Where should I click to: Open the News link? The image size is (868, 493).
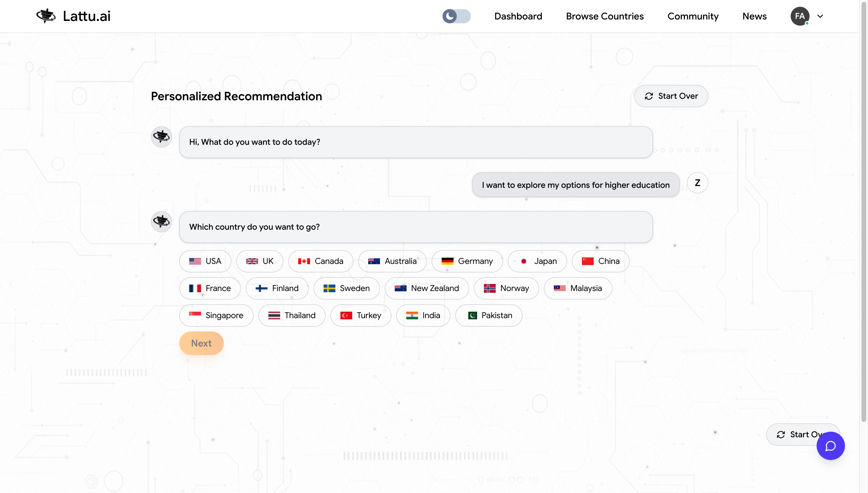point(754,16)
